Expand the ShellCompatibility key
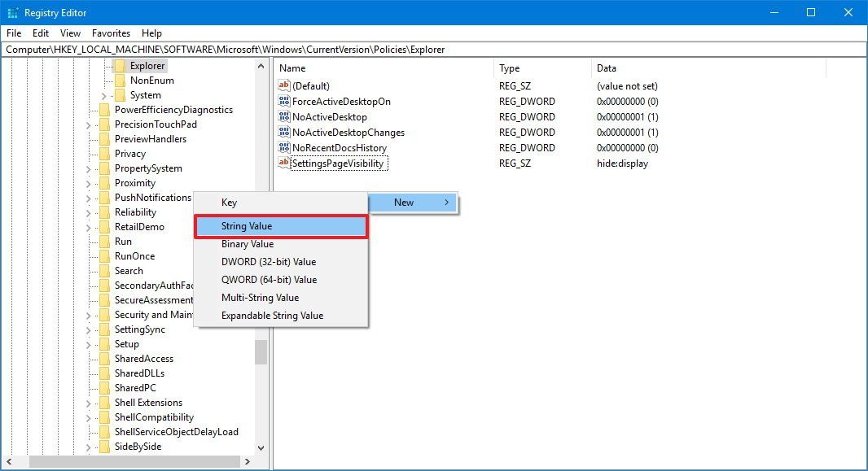This screenshot has width=868, height=471. click(89, 418)
